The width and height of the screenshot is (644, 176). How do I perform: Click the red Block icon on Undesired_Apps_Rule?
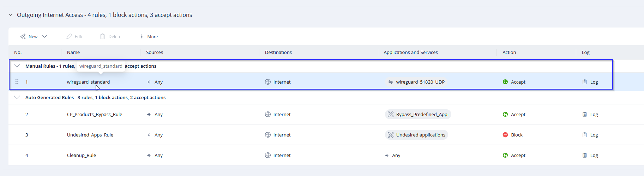tap(505, 135)
